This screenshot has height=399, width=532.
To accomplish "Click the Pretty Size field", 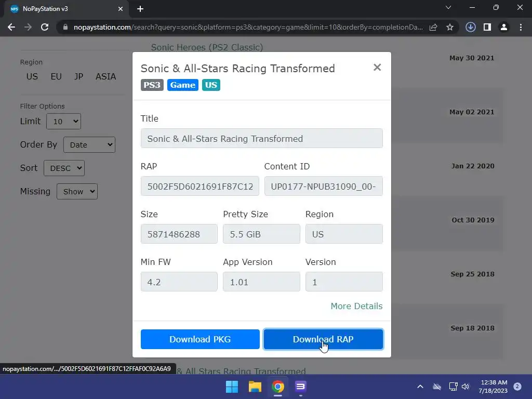I will tap(261, 234).
